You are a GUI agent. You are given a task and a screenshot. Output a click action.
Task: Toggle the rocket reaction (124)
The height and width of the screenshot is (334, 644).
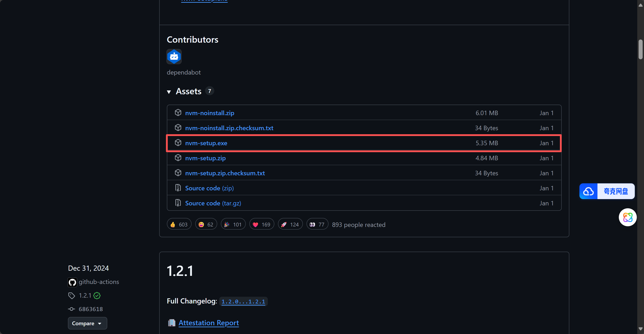tap(290, 224)
